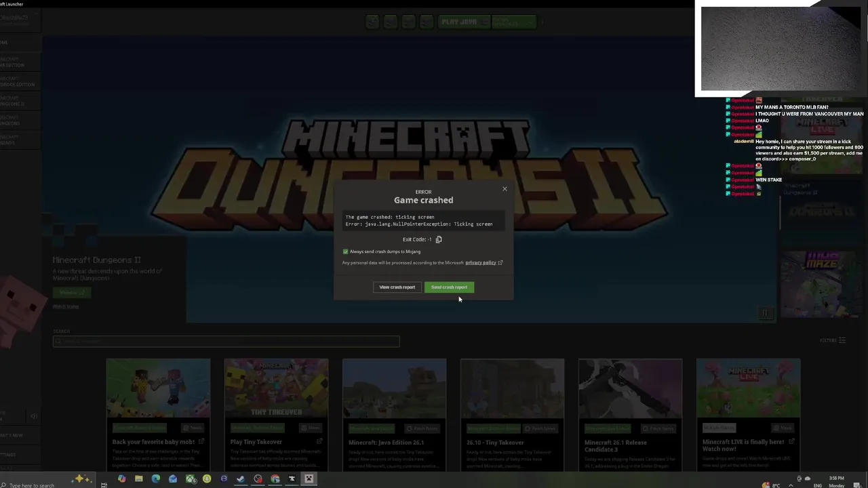Click the NullPointerException error text line

coord(419,224)
